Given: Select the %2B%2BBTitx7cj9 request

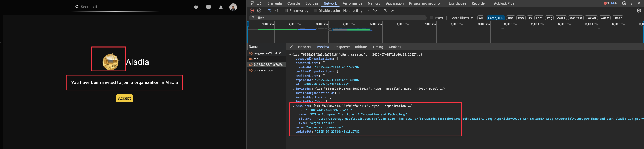Looking at the screenshot, I should pos(267,65).
